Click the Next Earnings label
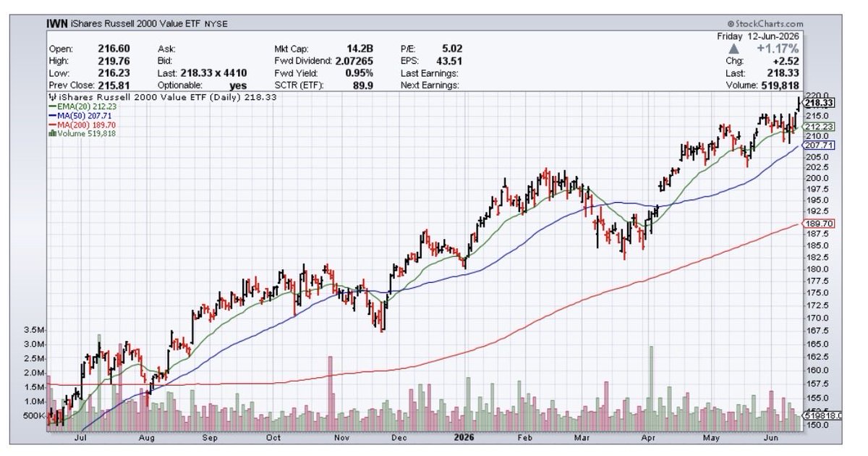Viewport: 868px width, 456px height. click(430, 85)
